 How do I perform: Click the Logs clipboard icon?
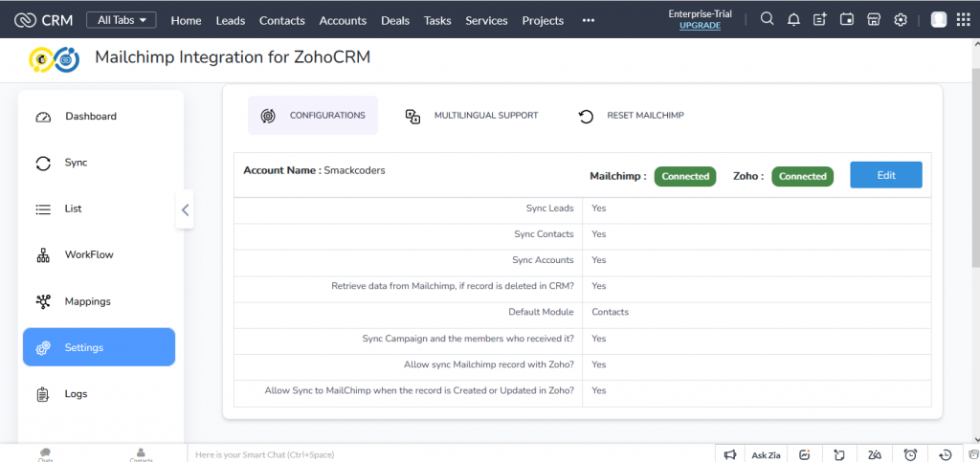pyautogui.click(x=43, y=395)
